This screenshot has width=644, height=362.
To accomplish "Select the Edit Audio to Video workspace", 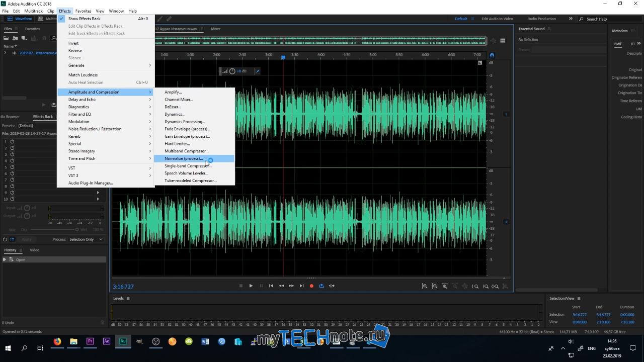I will tap(497, 19).
